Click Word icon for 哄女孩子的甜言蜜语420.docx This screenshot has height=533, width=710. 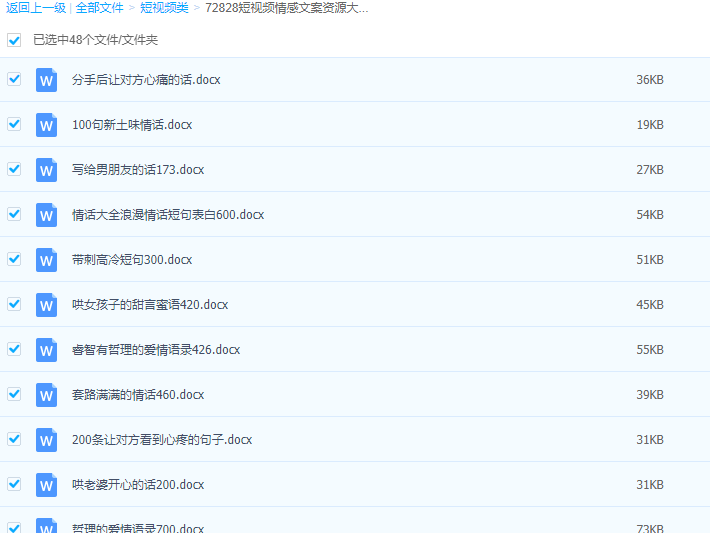point(46,305)
